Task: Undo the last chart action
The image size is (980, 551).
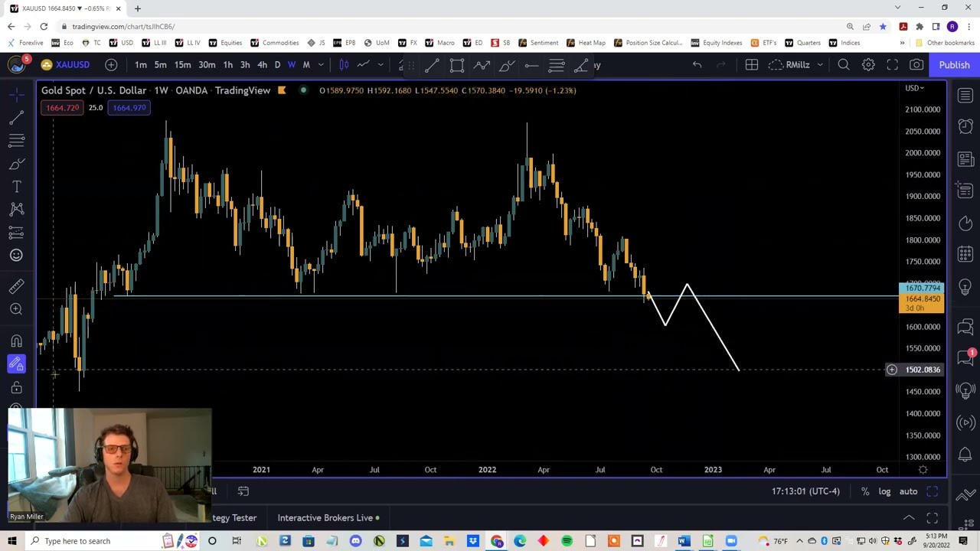Action: (x=697, y=65)
